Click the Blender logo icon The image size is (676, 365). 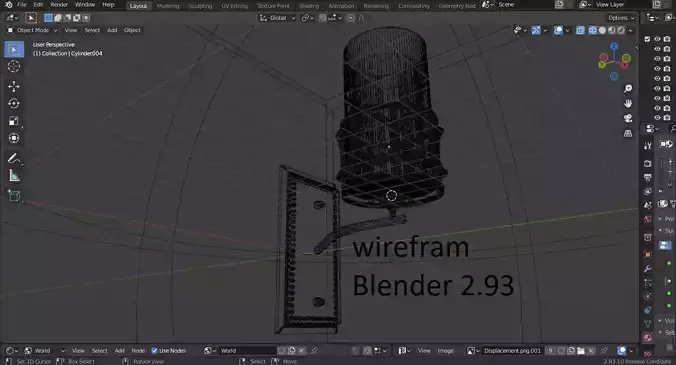pyautogui.click(x=9, y=5)
